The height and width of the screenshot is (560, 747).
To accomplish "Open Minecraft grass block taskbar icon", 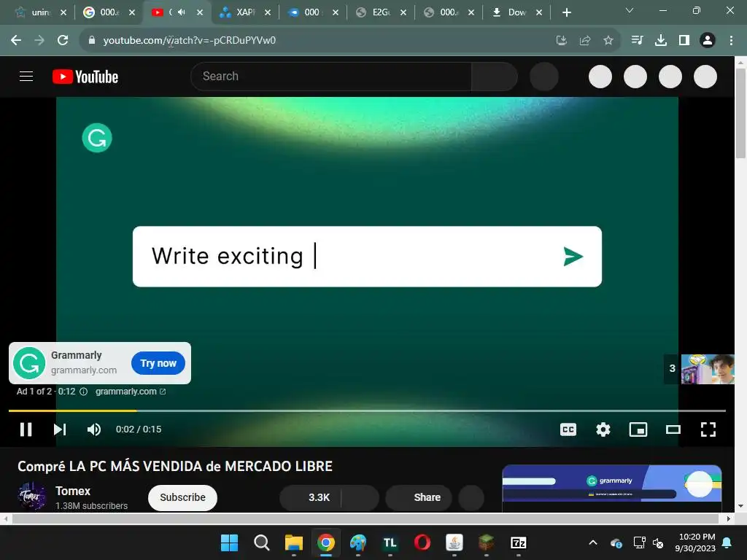I will (487, 542).
